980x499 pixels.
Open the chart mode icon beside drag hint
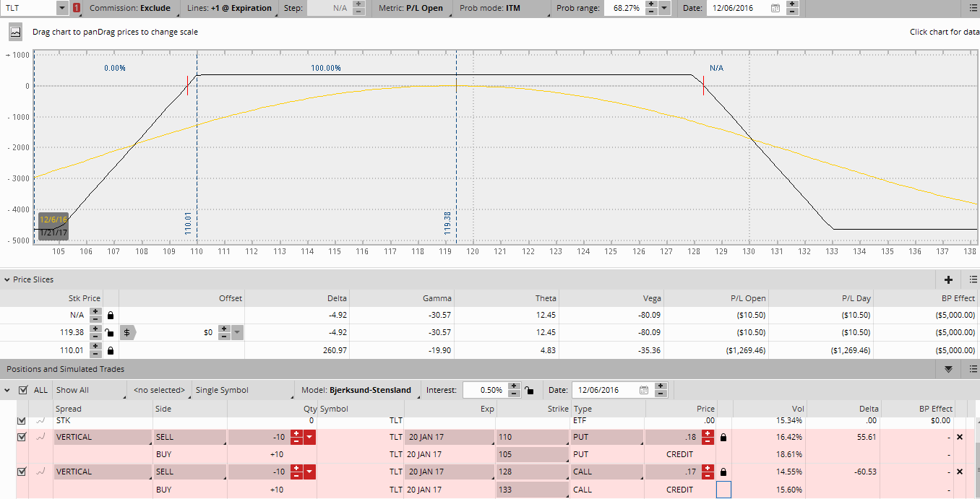[x=15, y=32]
